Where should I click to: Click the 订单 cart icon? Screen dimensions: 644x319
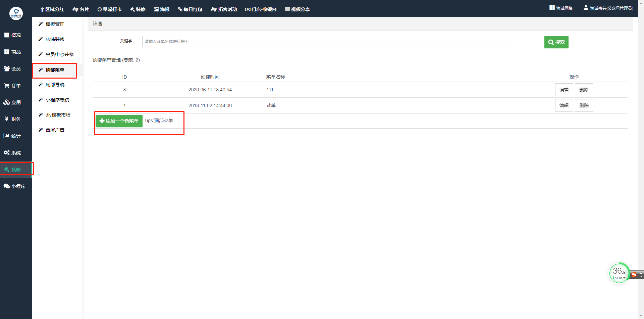coord(6,86)
